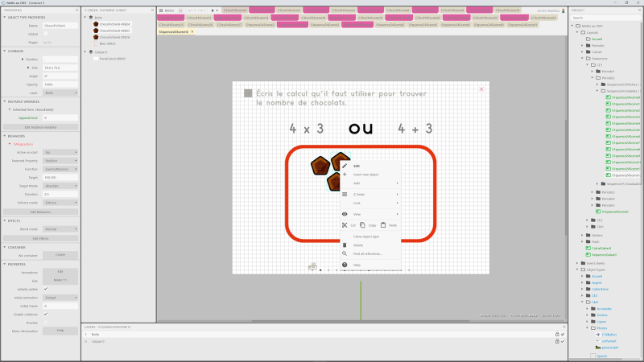This screenshot has height=362, width=644.
Task: Select CalculGabarit layout in Project tree
Action: 601,249
